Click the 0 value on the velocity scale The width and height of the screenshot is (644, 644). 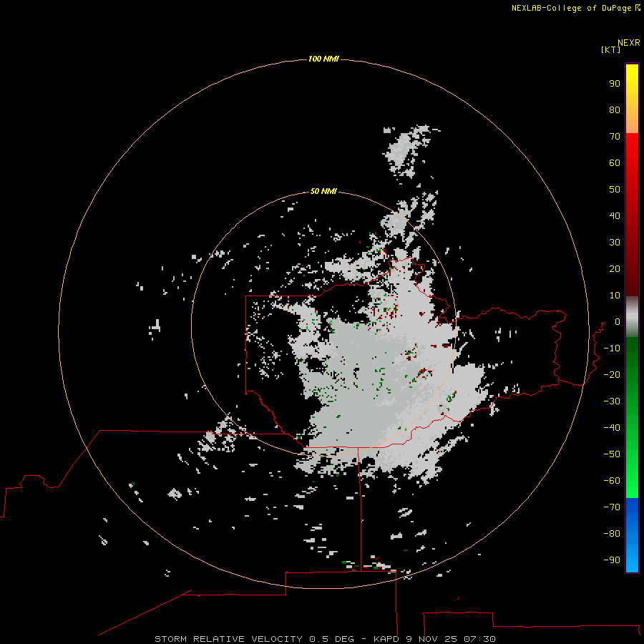pos(618,321)
